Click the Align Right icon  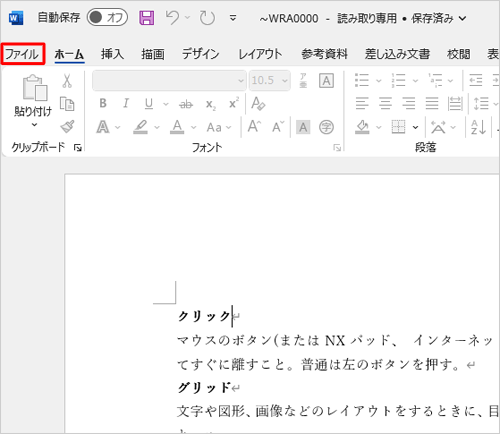tap(409, 103)
